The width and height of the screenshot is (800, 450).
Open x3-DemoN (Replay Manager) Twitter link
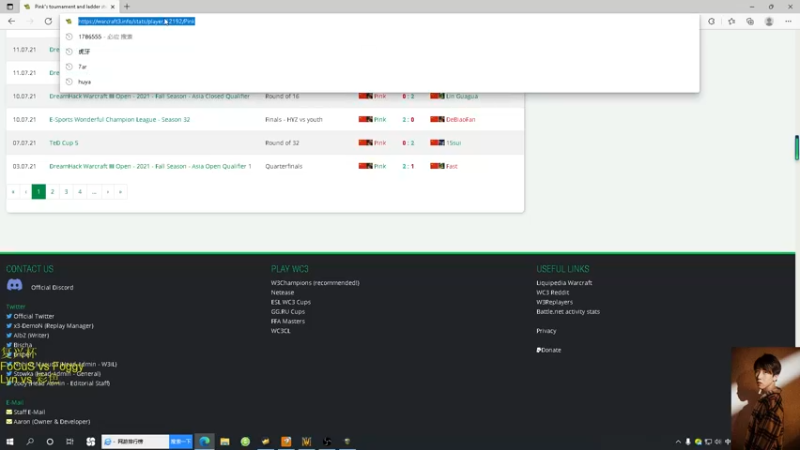(53, 326)
